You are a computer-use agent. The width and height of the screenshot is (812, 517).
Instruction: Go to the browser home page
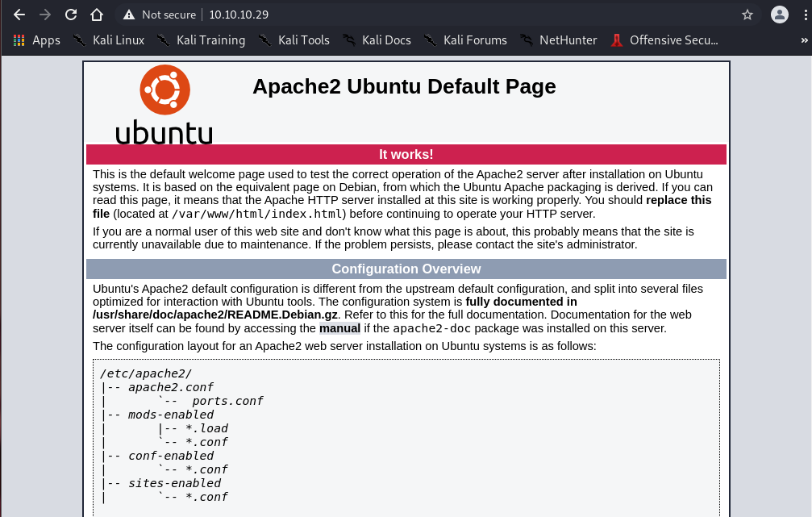[97, 15]
